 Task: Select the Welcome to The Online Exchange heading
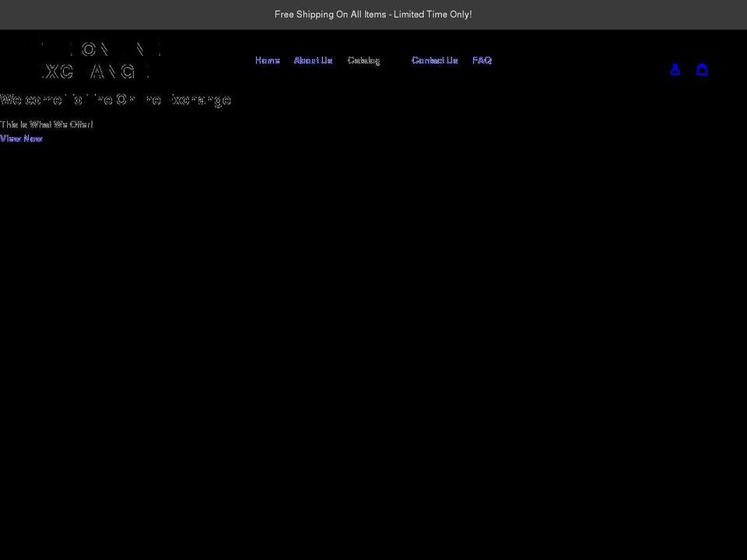[x=116, y=100]
